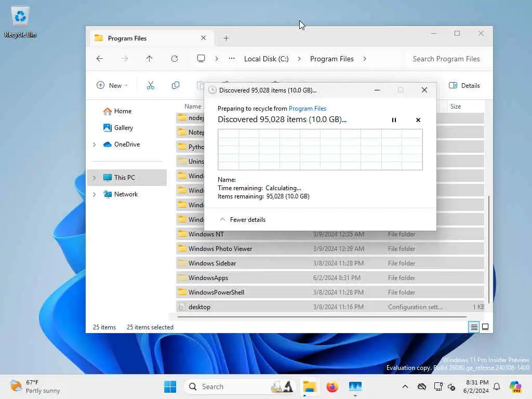532x399 pixels.
Task: Sort by the Size column header
Action: click(x=455, y=106)
